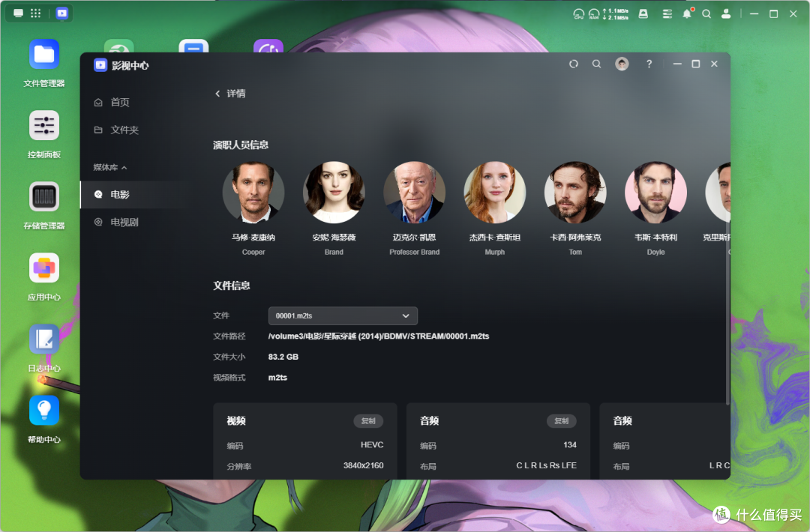Click the 3840x2160 resolution value
810x532 pixels.
point(364,465)
